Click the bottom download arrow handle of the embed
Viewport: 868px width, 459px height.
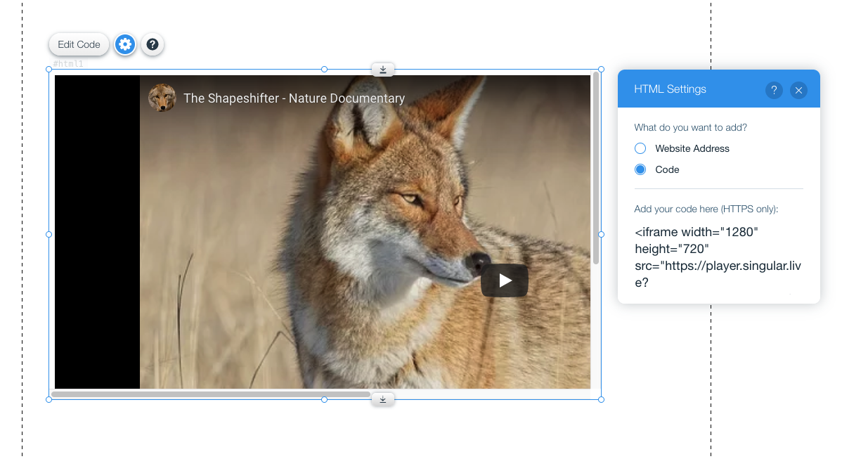383,399
